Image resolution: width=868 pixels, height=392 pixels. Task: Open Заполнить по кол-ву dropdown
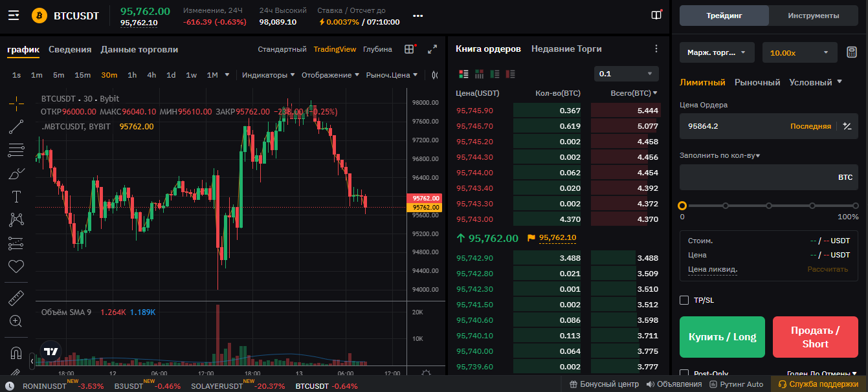click(x=720, y=155)
